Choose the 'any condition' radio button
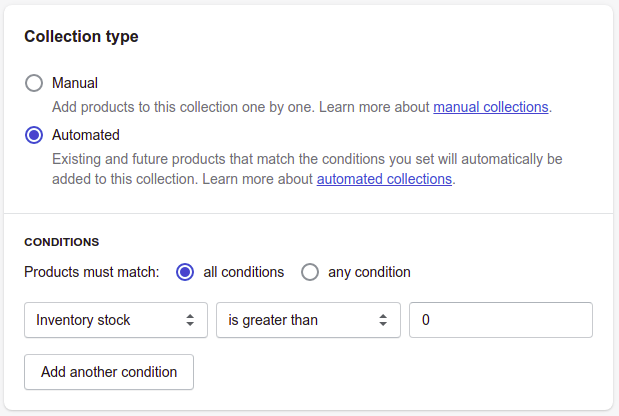The height and width of the screenshot is (416, 619). (310, 272)
